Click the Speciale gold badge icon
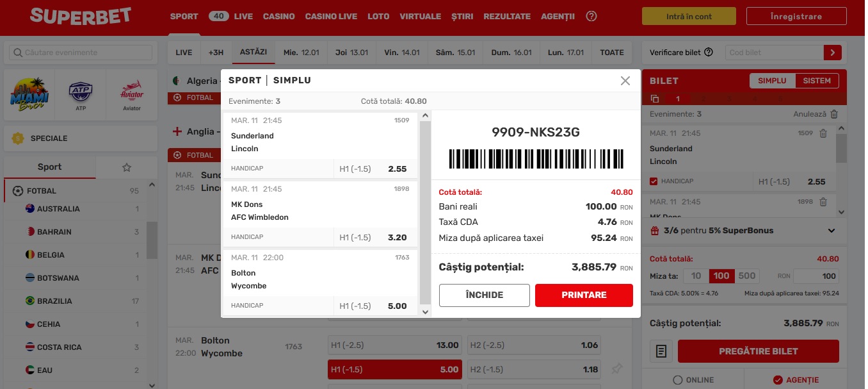 coord(18,138)
